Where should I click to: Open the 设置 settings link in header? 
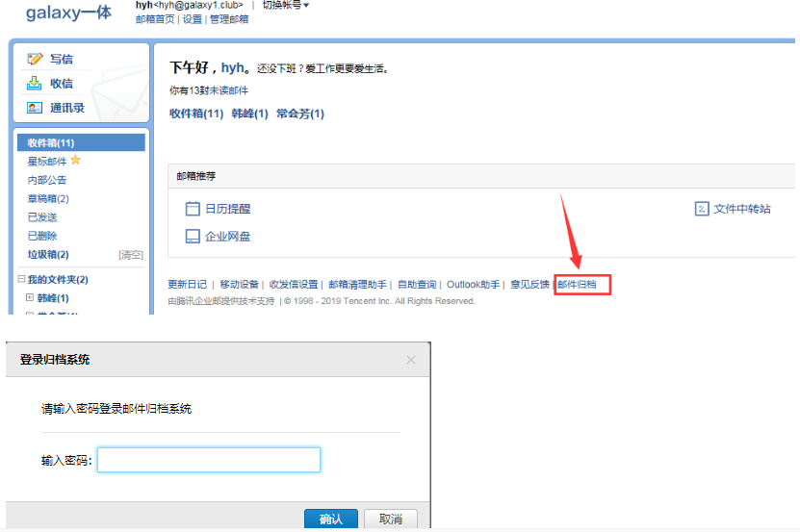[x=192, y=19]
